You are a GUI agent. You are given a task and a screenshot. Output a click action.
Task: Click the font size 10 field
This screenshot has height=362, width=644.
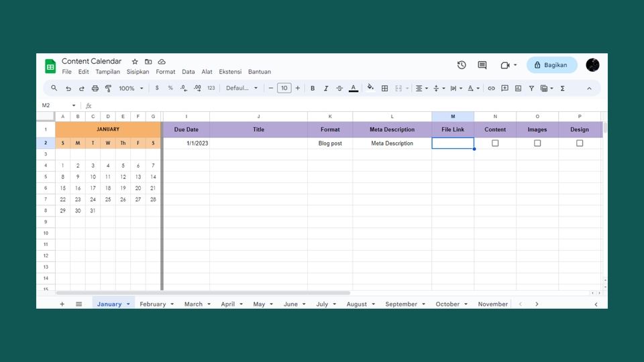284,88
